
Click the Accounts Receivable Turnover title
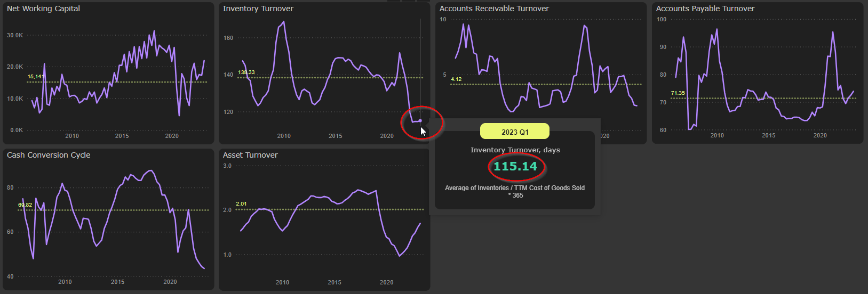[494, 9]
